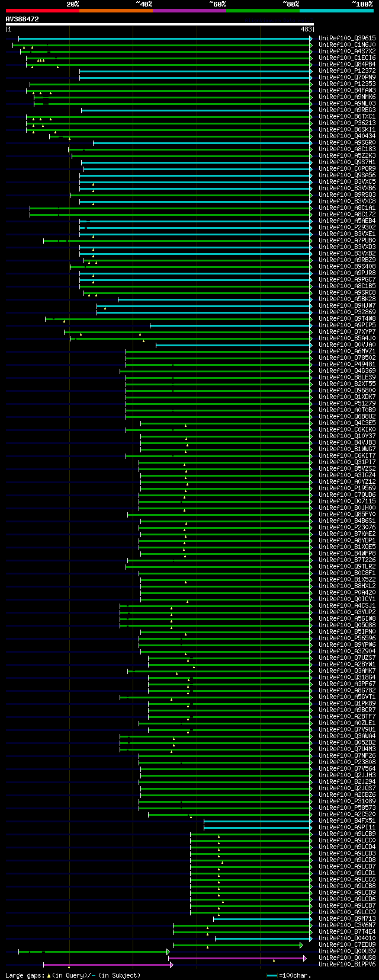
Task: Click the cyan =100char. scale bar
Action: point(272,975)
